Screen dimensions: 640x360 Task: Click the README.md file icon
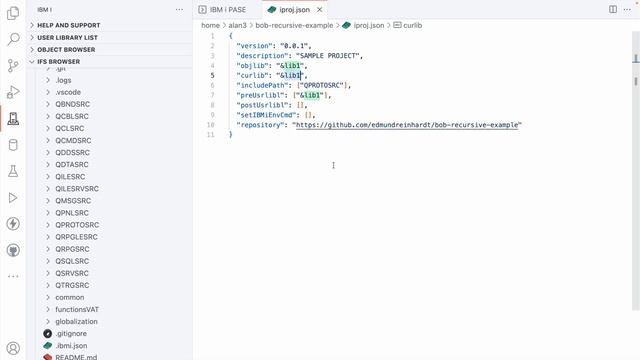click(x=48, y=357)
